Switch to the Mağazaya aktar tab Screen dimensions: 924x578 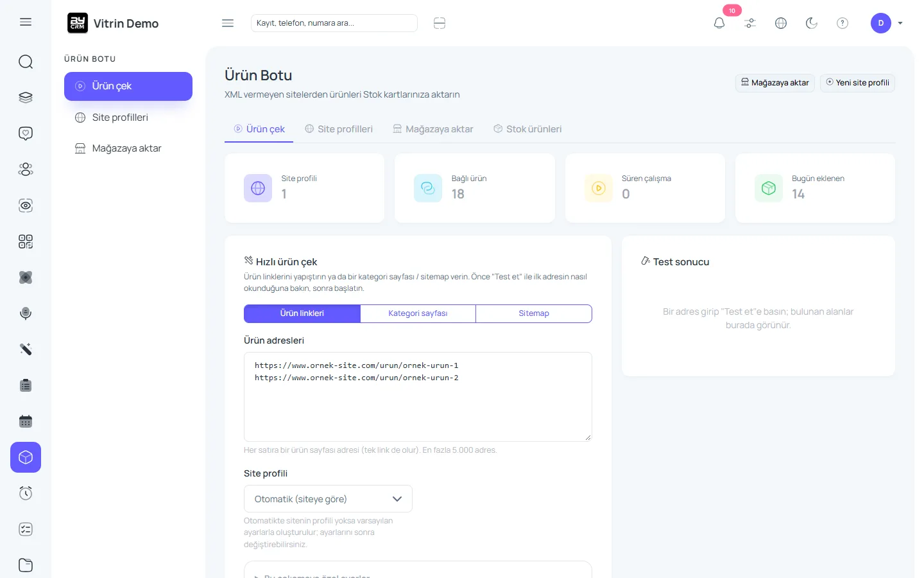coord(433,129)
